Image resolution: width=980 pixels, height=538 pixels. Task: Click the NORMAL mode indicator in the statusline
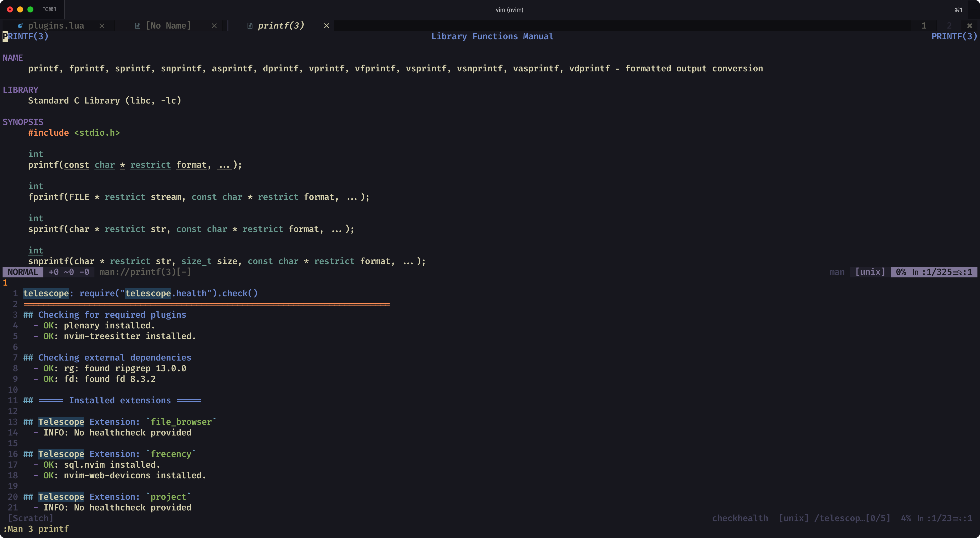(x=23, y=272)
